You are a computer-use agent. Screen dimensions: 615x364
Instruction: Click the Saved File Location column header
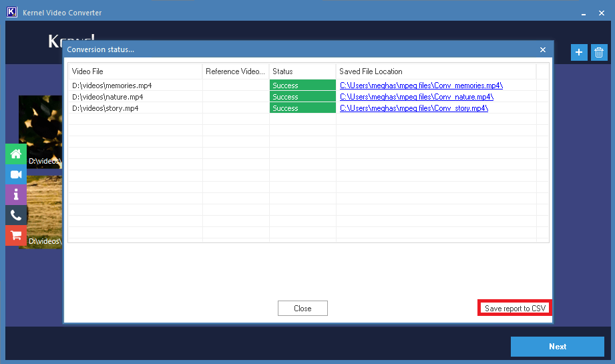[x=436, y=71]
